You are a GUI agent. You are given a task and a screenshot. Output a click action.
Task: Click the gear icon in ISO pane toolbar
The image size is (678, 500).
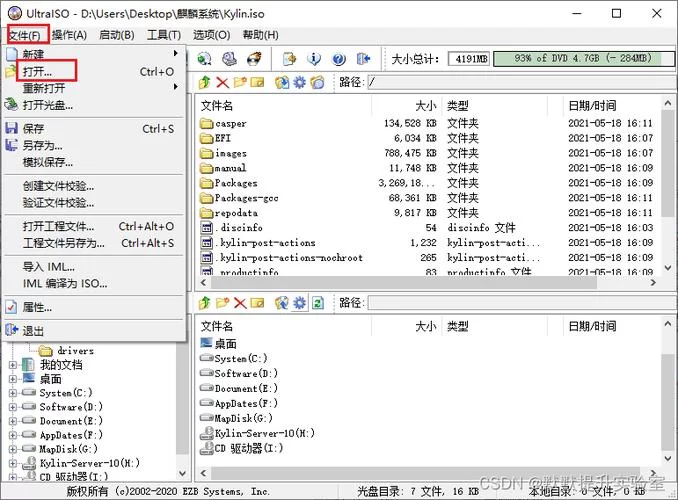pos(300,82)
